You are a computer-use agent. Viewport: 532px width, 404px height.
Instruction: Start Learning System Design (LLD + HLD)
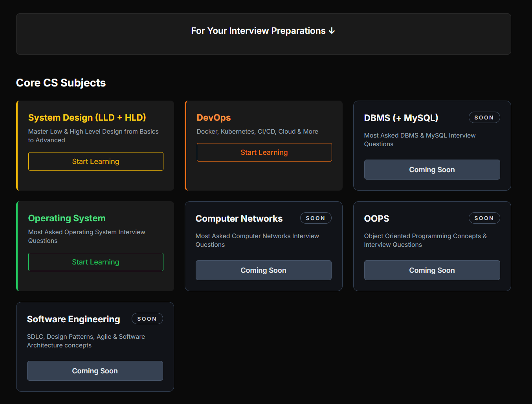point(95,161)
